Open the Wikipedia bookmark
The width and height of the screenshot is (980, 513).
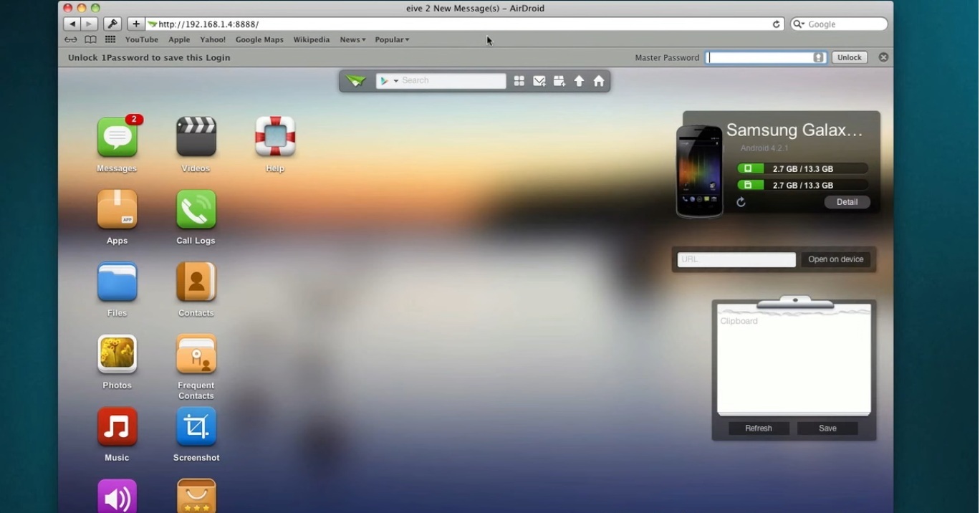[x=311, y=40]
